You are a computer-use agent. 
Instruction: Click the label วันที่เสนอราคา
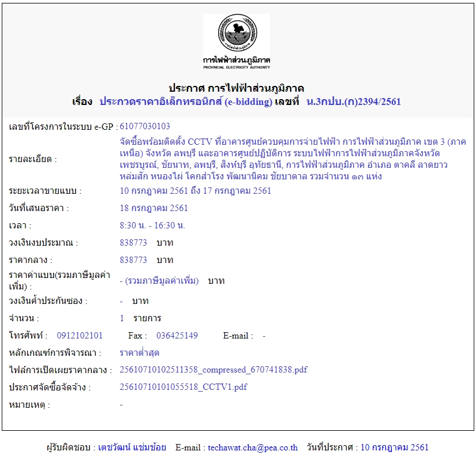tap(39, 208)
